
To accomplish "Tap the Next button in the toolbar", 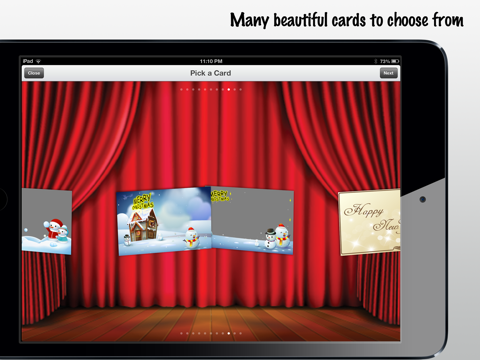I will pyautogui.click(x=389, y=73).
